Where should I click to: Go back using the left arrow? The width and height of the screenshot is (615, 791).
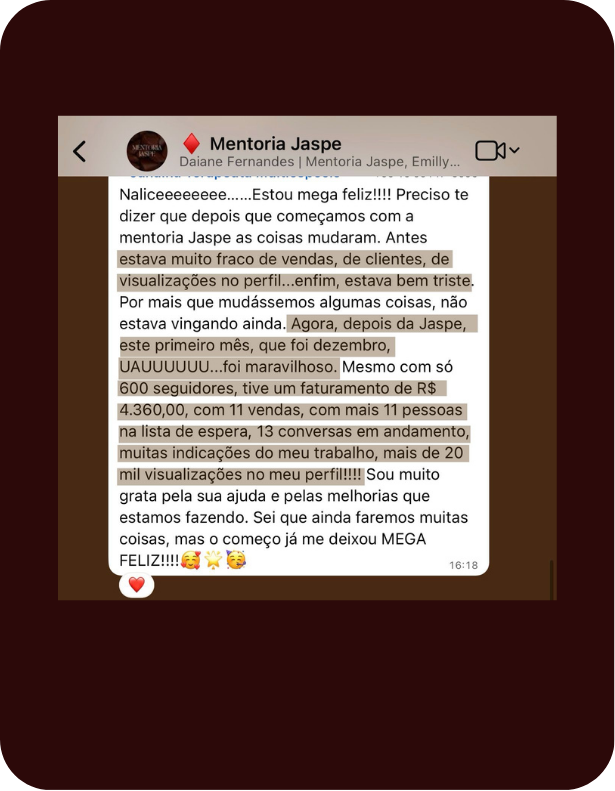(80, 151)
